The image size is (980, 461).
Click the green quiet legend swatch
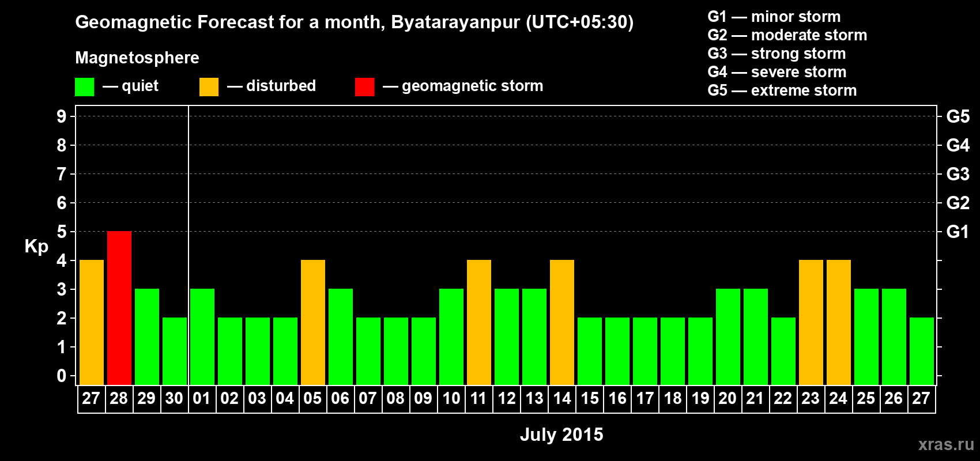tap(85, 87)
